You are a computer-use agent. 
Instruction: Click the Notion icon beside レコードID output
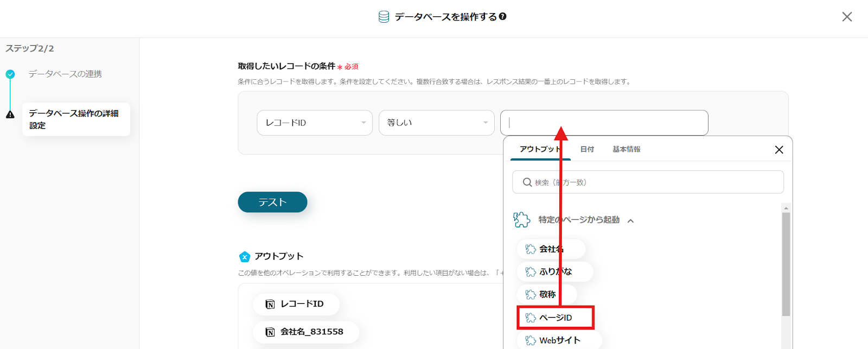click(x=270, y=304)
